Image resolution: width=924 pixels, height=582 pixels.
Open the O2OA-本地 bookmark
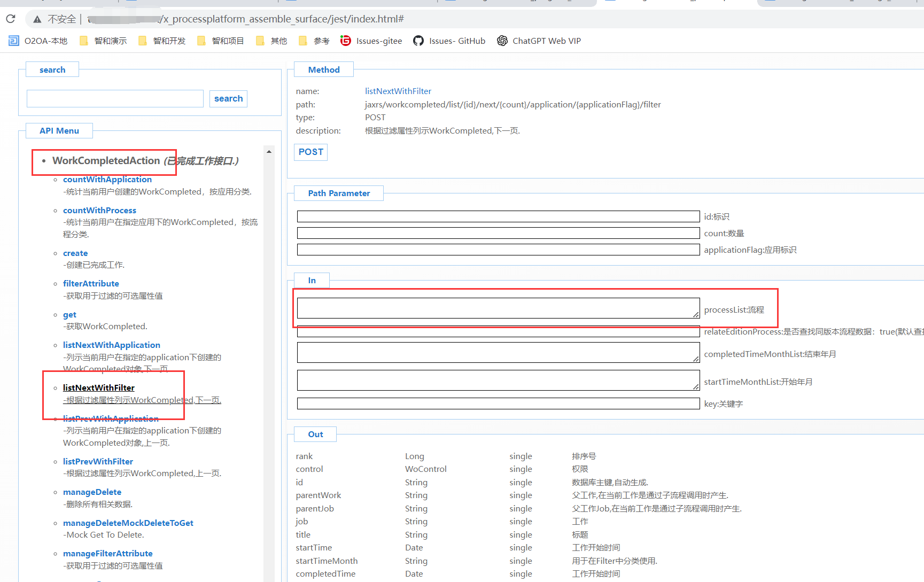(38, 41)
